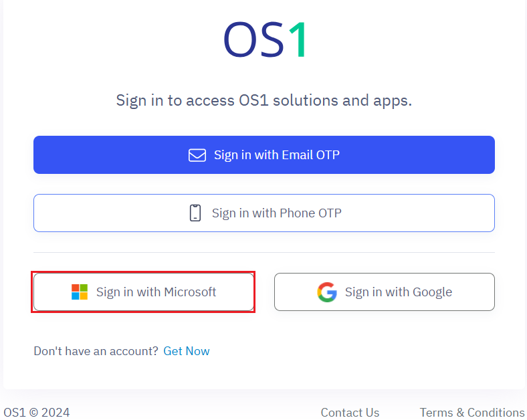Click the Google G logo

click(327, 292)
